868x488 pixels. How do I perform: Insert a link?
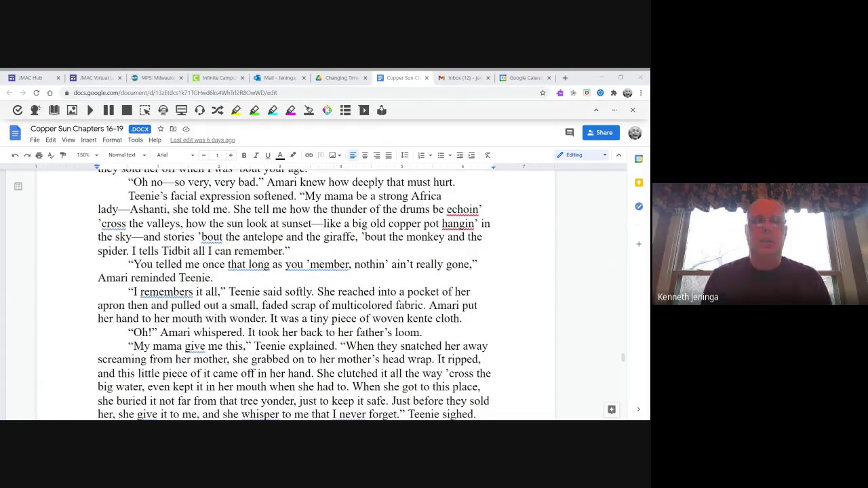[309, 155]
